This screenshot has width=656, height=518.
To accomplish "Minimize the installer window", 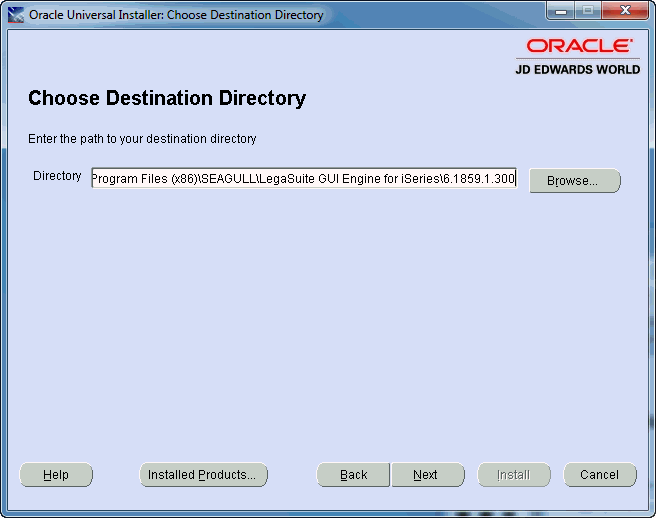I will (561, 10).
